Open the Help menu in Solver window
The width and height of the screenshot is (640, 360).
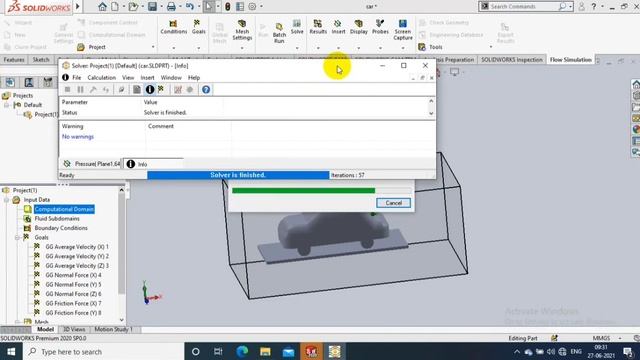coord(194,78)
